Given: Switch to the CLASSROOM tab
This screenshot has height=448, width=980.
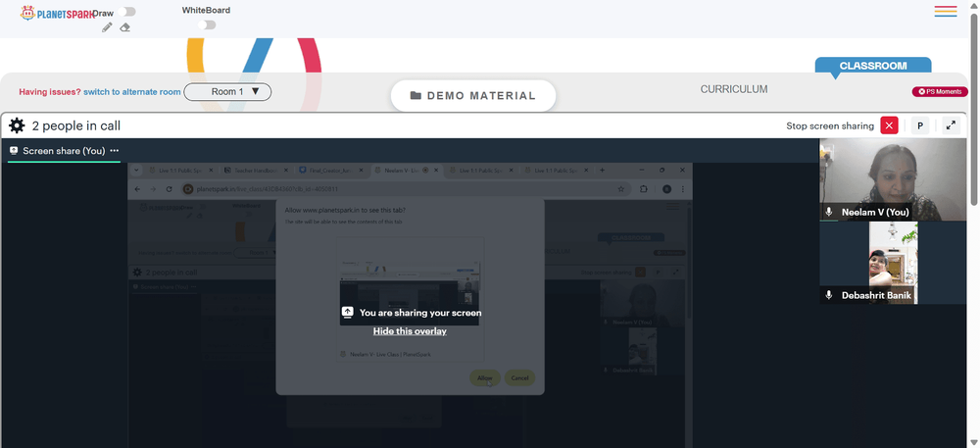Looking at the screenshot, I should (x=872, y=66).
